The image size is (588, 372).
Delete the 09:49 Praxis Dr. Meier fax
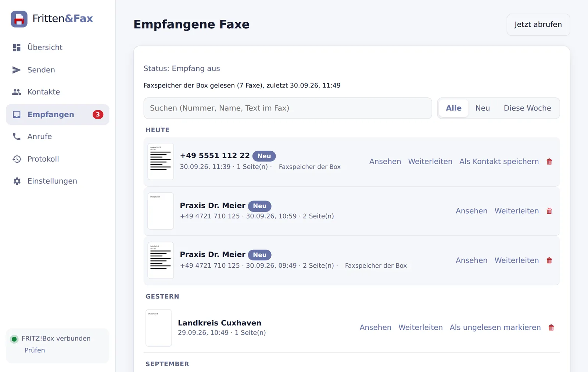point(549,260)
